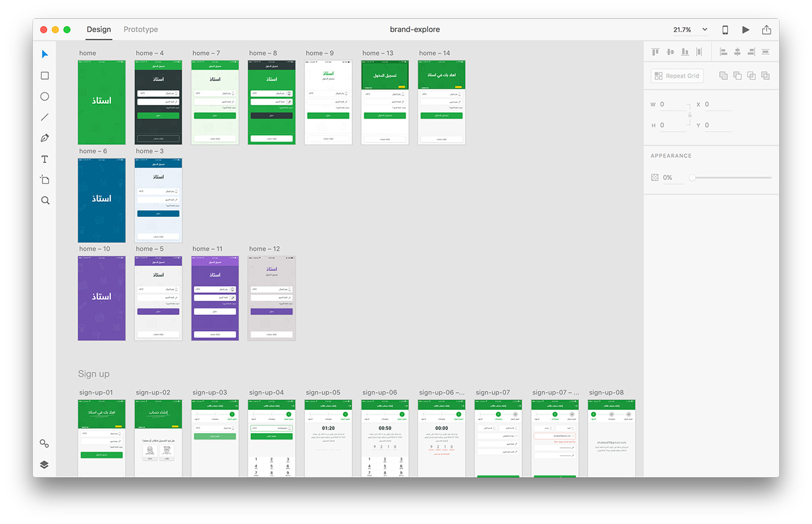This screenshot has height=524, width=812.
Task: Click the W width input field
Action: click(x=673, y=104)
